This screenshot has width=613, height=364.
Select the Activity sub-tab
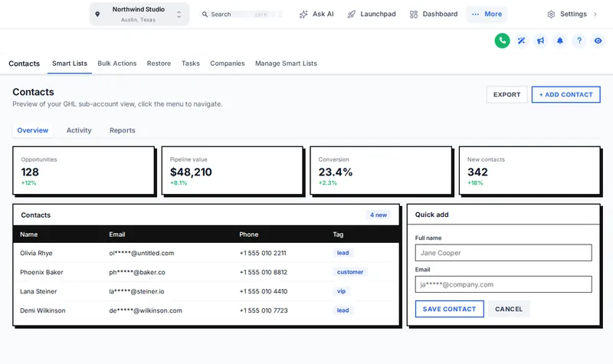[x=79, y=130]
